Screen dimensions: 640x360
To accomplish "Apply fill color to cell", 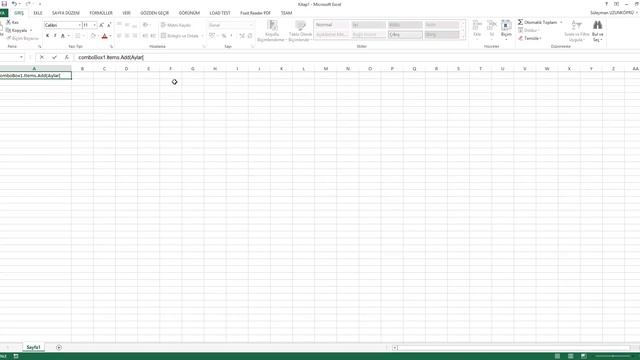I will click(93, 36).
